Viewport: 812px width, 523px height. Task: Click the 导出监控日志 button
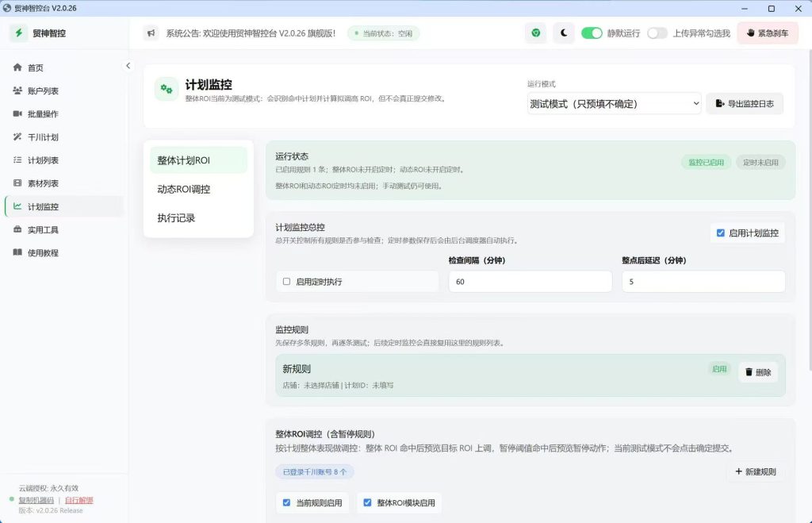745,104
